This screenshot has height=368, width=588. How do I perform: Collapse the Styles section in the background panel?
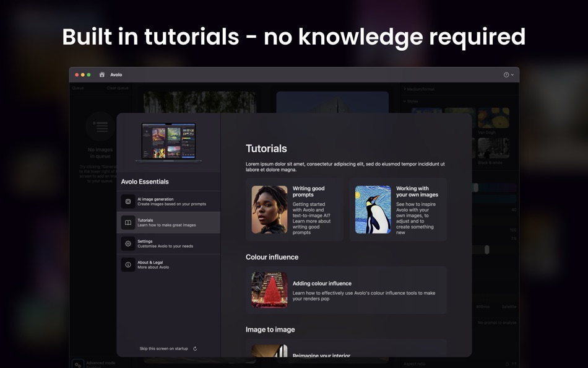click(x=410, y=102)
